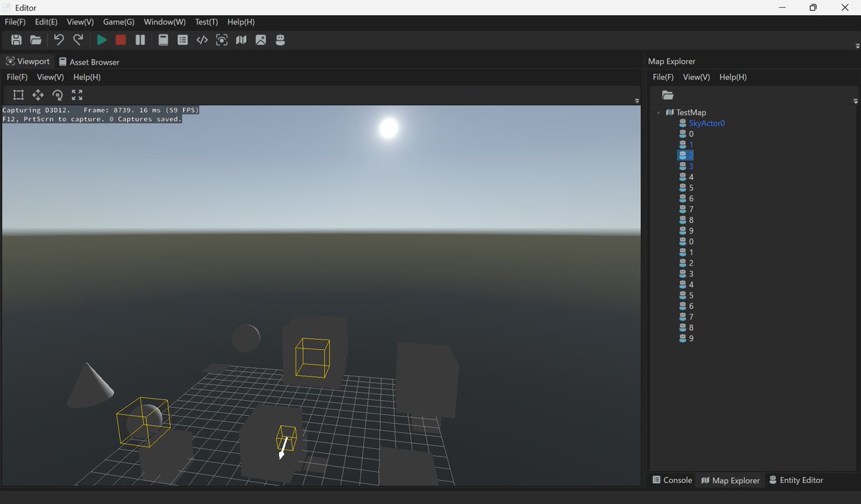Click the folded map icon in main toolbar
This screenshot has height=504, width=861.
[x=241, y=40]
